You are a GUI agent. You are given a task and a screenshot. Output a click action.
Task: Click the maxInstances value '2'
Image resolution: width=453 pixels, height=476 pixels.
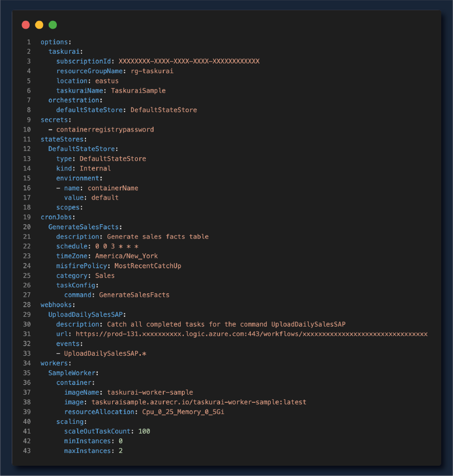point(120,451)
